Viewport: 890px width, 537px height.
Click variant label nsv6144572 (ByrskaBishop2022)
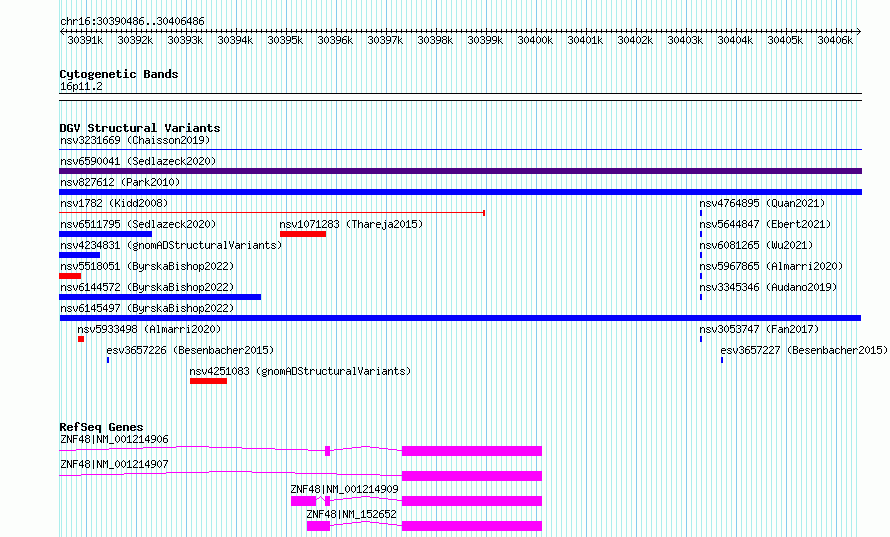click(x=147, y=287)
